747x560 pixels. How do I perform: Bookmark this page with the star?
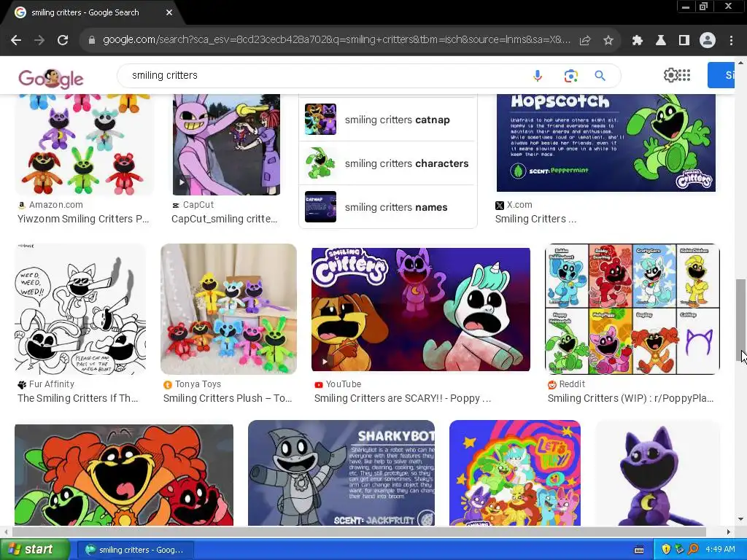click(608, 41)
